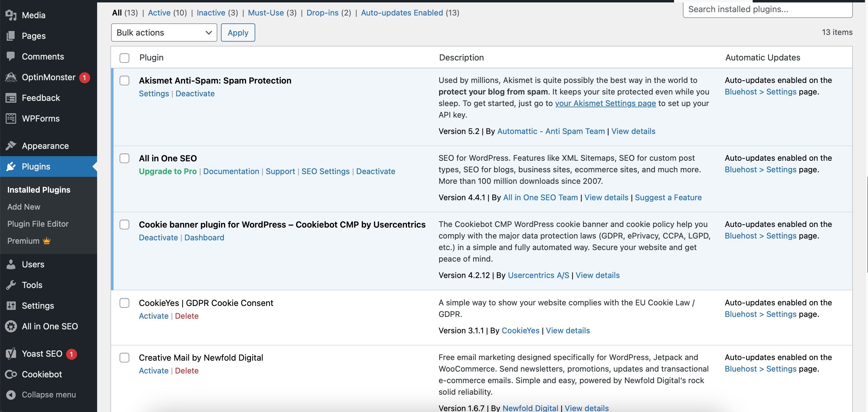This screenshot has width=868, height=412.
Task: Click the Feedback icon in the sidebar
Action: click(x=11, y=98)
